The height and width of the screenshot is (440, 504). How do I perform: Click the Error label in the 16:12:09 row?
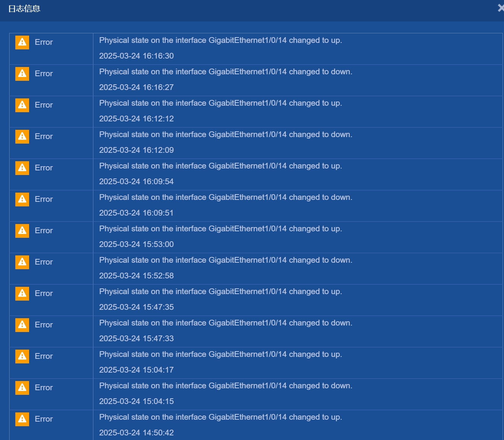tap(44, 136)
